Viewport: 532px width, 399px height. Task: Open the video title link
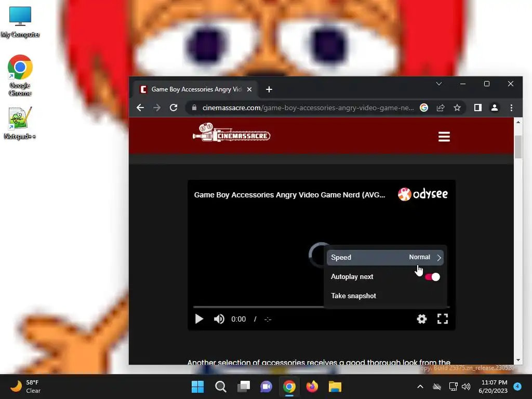pyautogui.click(x=289, y=195)
